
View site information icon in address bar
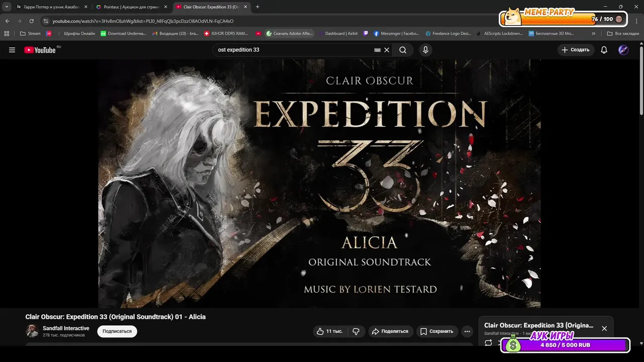[x=46, y=21]
